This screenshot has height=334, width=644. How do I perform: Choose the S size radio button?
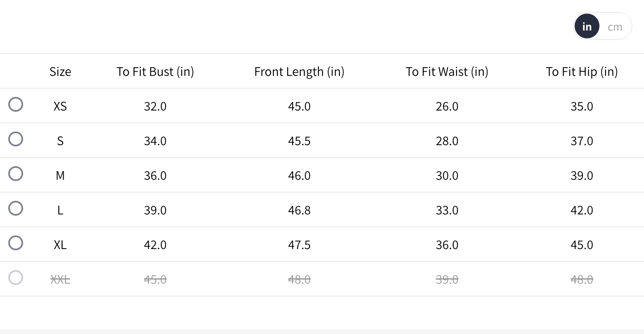pyautogui.click(x=16, y=139)
